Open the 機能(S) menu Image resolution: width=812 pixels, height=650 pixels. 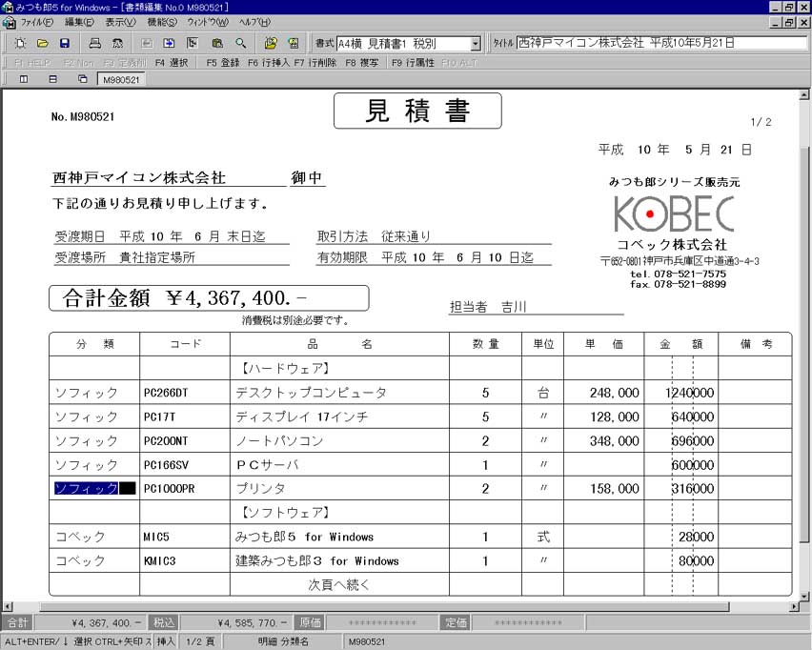click(x=162, y=21)
